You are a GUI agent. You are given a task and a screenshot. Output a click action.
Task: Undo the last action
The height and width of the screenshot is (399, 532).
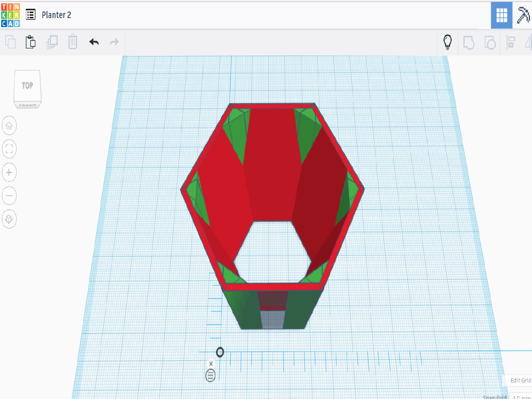[94, 42]
